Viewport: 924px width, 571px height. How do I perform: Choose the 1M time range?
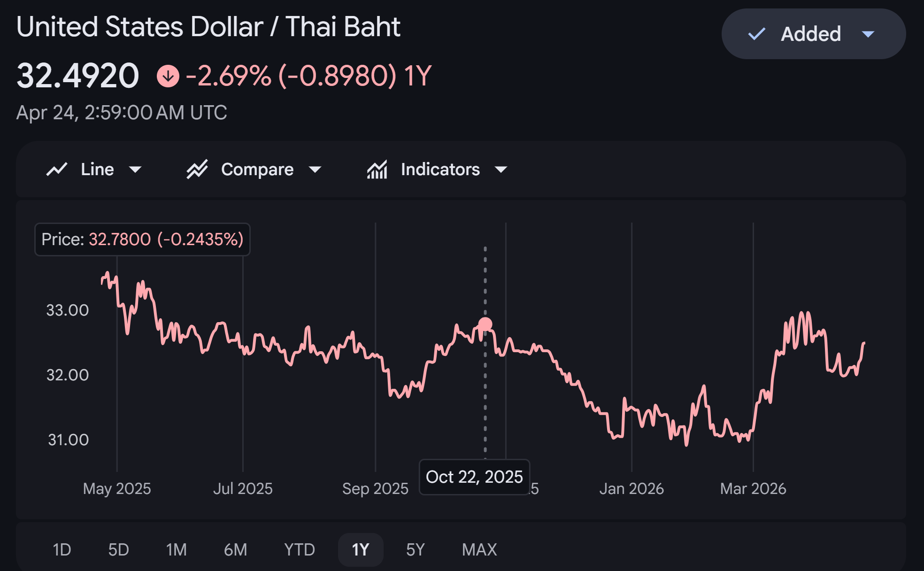177,549
